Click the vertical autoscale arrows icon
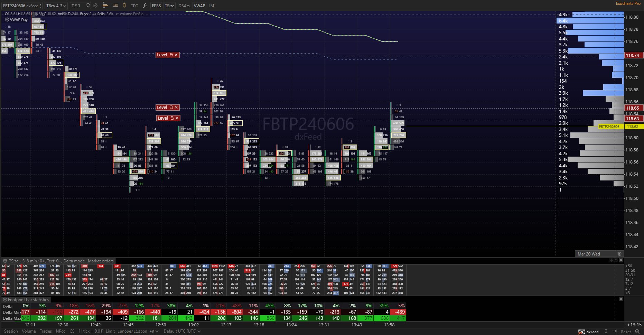This screenshot has width=644, height=335. [x=606, y=331]
